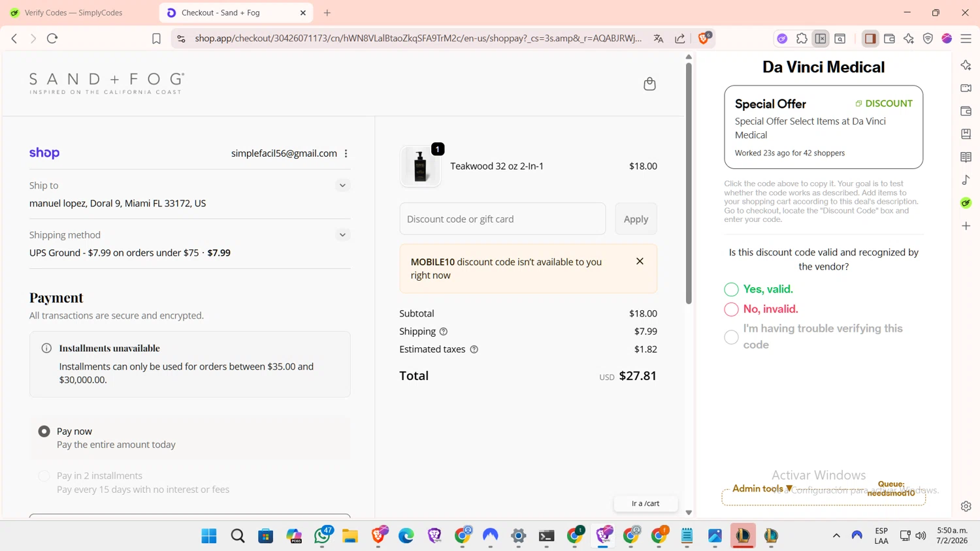Show estimated taxes help info icon
This screenshot has width=980, height=551.
click(474, 349)
